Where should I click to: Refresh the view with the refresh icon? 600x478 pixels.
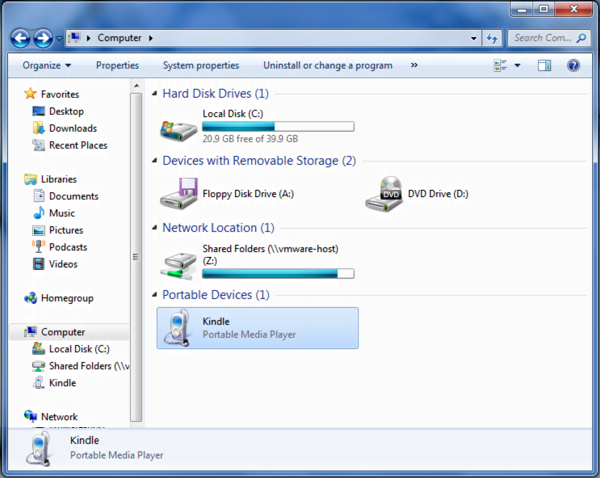tap(492, 38)
